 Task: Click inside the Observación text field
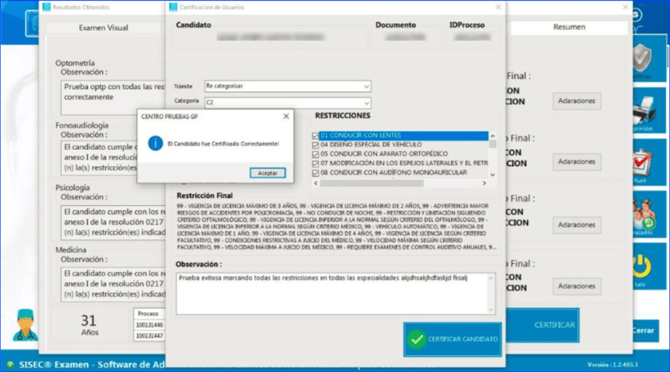point(335,294)
